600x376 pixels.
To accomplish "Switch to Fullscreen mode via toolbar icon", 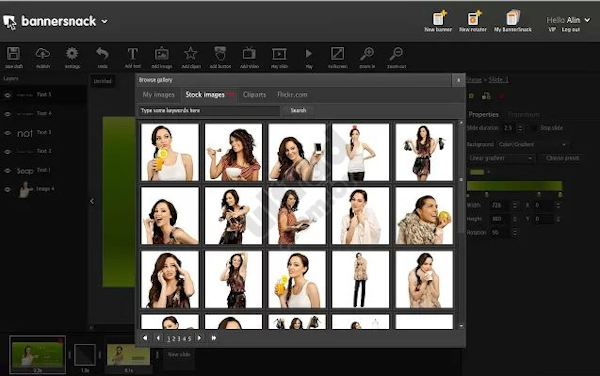I will click(338, 54).
